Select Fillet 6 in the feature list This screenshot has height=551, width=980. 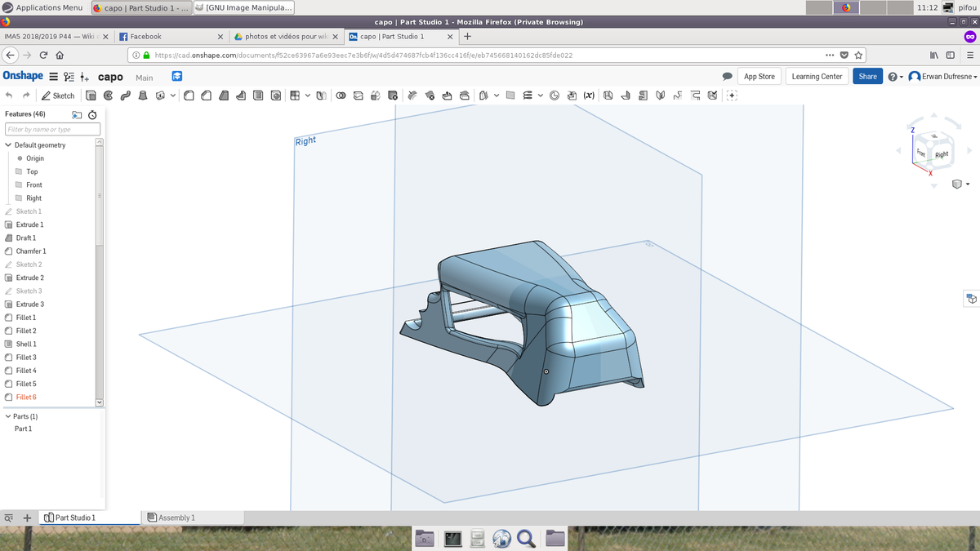[26, 397]
